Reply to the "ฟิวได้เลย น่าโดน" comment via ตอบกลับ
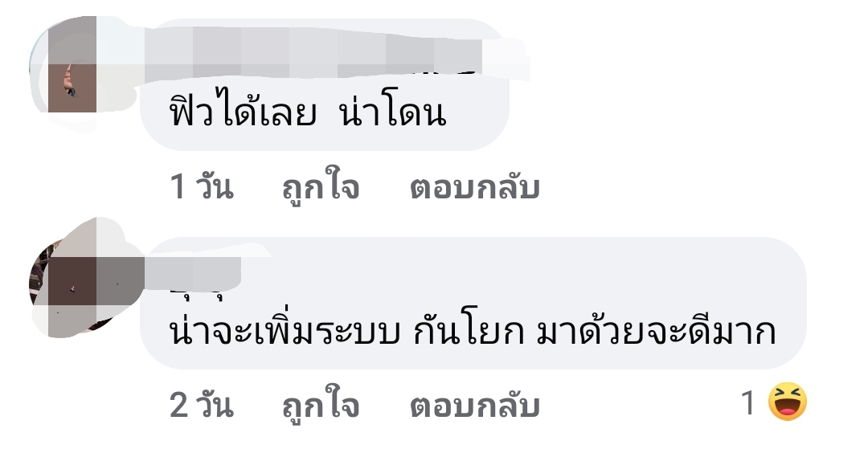This screenshot has height=453, width=868. (474, 187)
